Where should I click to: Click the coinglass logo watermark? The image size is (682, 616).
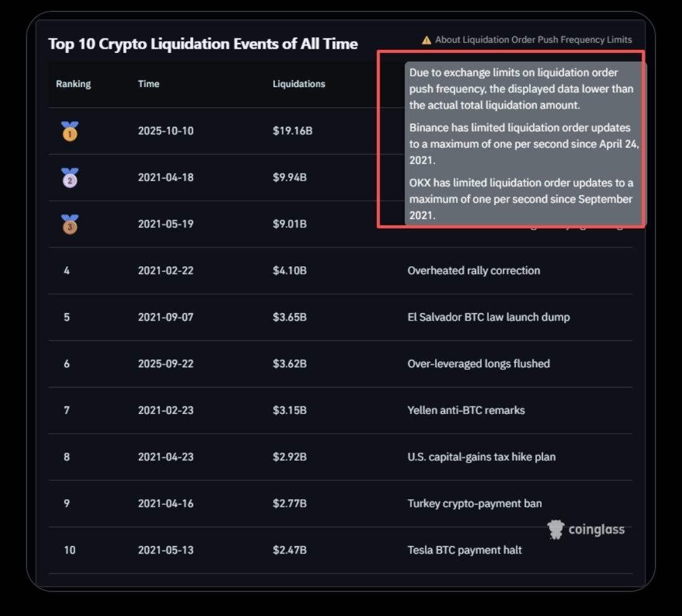coord(586,530)
